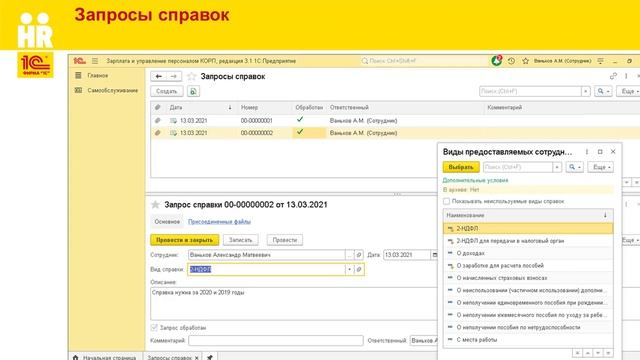
Task: Click the notifications bell with red badge
Action: point(496,61)
